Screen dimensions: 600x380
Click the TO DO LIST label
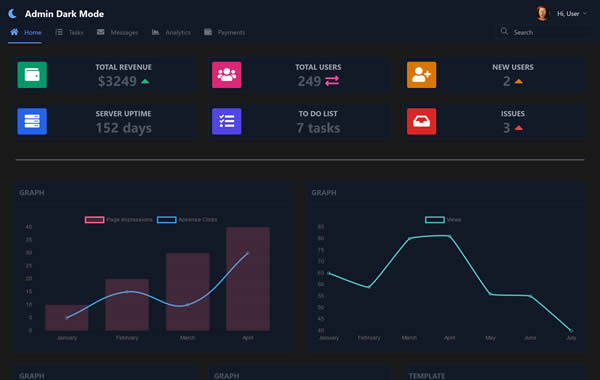pos(318,114)
